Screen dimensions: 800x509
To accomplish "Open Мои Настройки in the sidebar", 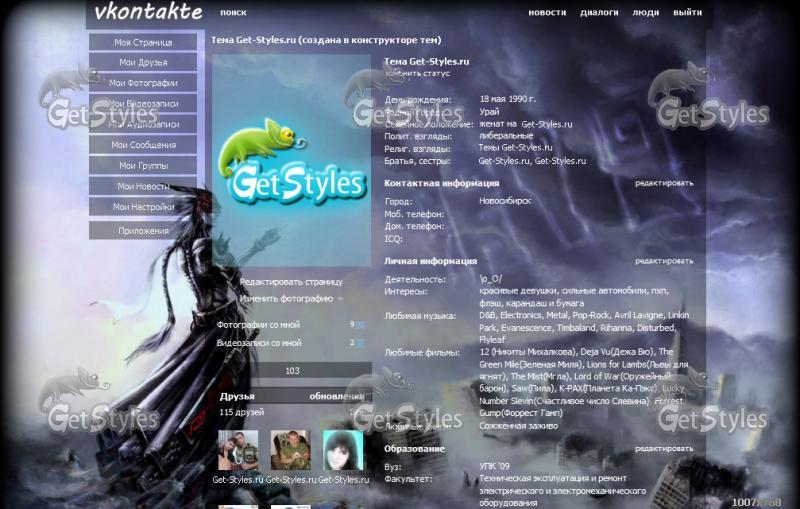I will coord(143,207).
